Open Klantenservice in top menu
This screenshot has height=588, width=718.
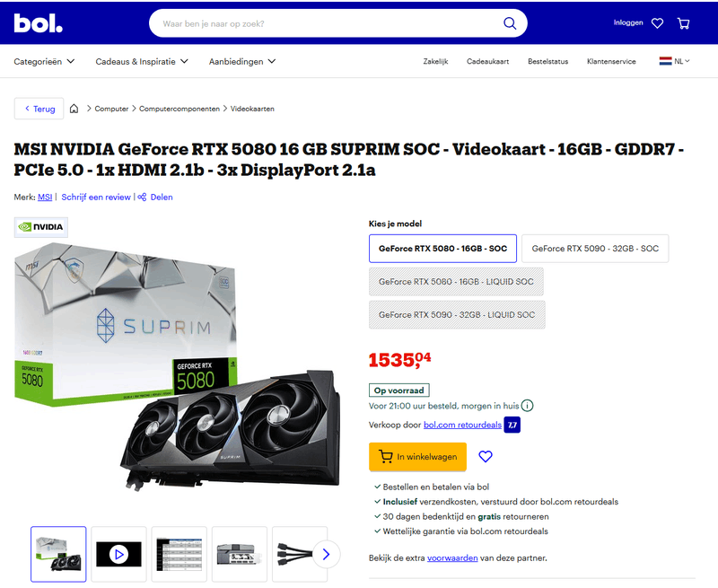[x=611, y=61]
